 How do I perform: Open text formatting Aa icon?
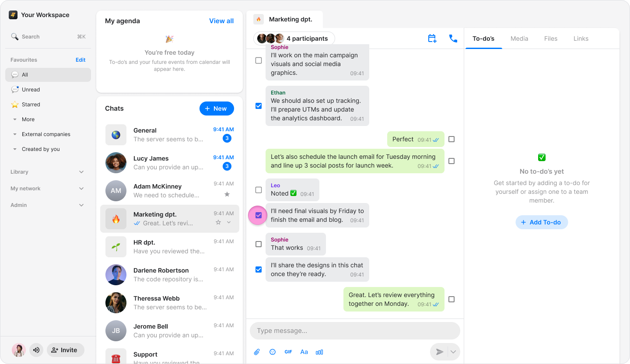pos(304,352)
